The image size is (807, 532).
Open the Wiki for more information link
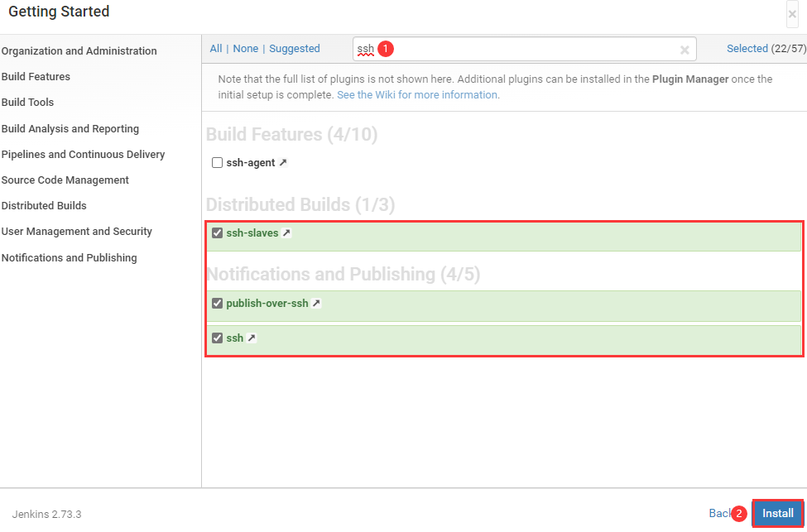pos(417,95)
